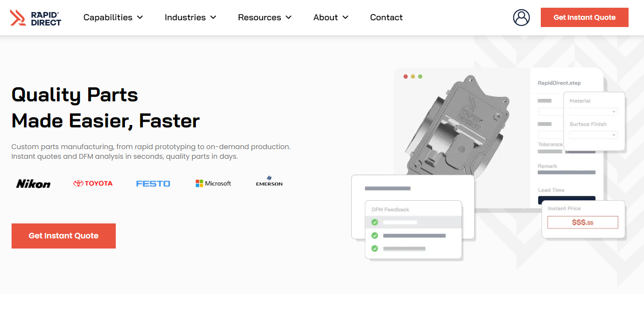The width and height of the screenshot is (644, 332).
Task: Go to the Contact page
Action: (386, 17)
